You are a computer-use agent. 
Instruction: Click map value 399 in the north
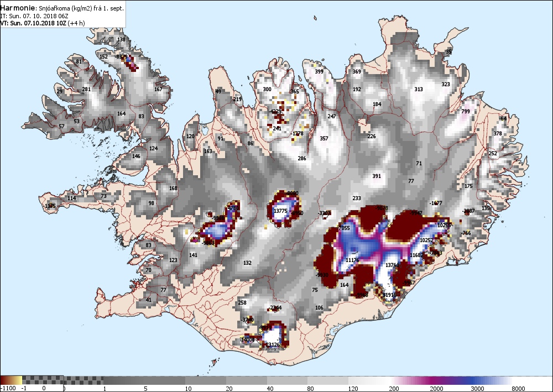pyautogui.click(x=319, y=71)
